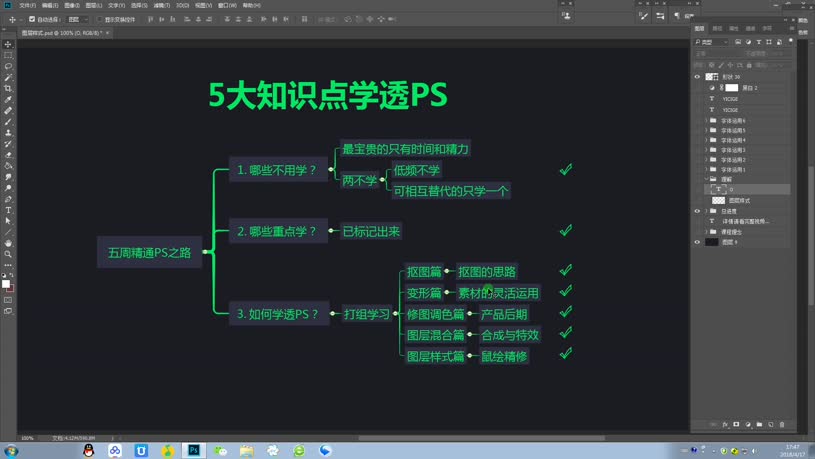Show the 字体运用6 group visibility box
The image size is (815, 459).
(697, 121)
